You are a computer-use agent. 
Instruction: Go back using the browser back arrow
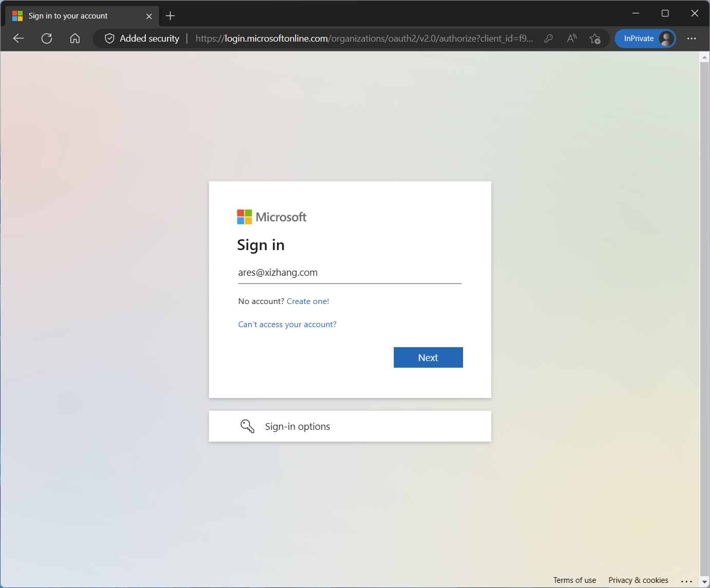click(x=18, y=39)
